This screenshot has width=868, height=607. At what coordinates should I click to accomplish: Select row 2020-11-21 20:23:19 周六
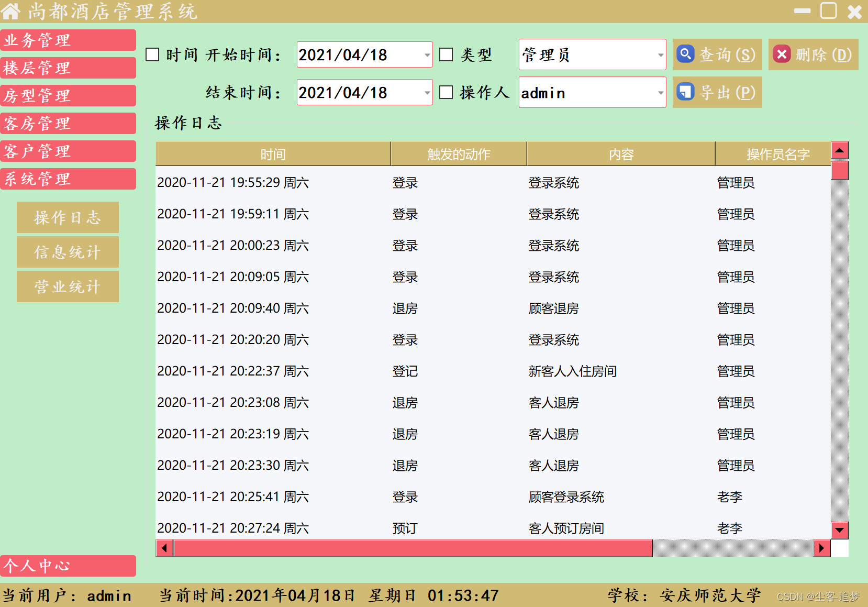point(493,434)
